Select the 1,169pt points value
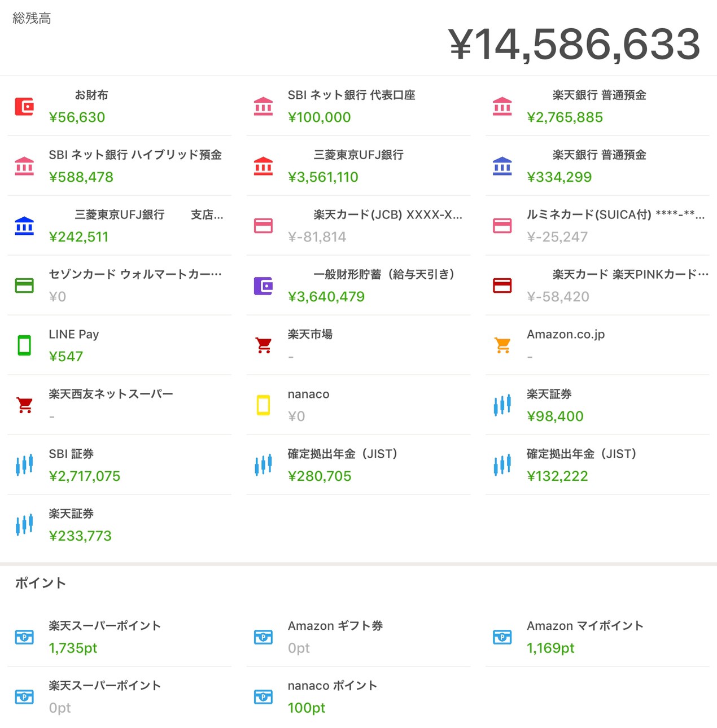Screen dimensions: 717x728 [x=550, y=648]
